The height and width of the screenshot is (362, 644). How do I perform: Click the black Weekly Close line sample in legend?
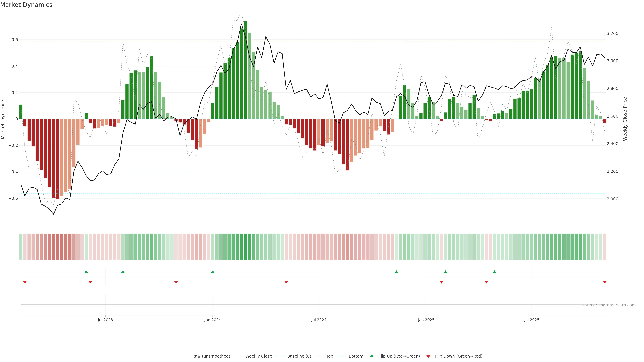click(238, 356)
